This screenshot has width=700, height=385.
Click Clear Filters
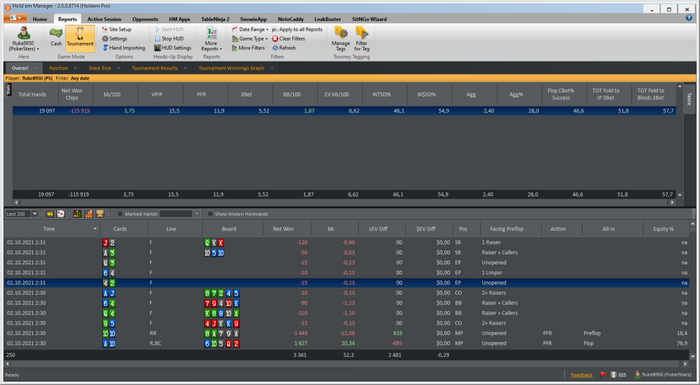coord(288,39)
